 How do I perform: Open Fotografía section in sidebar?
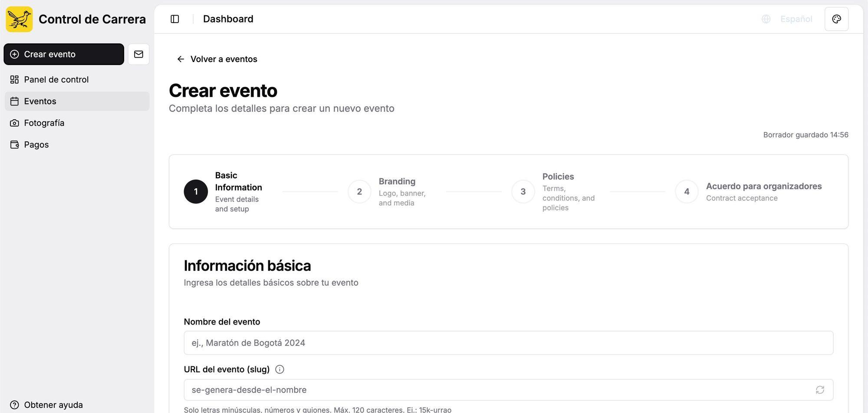(x=77, y=123)
